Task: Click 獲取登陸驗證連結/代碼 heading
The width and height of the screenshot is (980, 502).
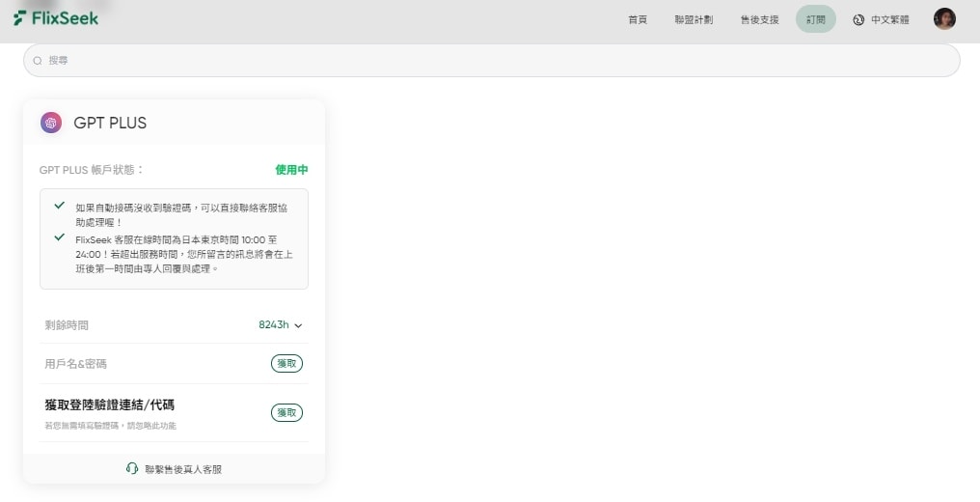Action: point(109,404)
